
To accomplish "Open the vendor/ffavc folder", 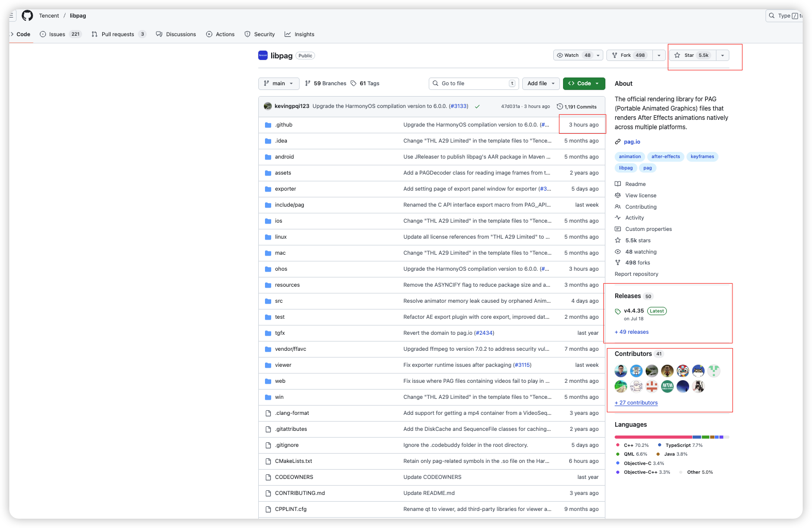I will pyautogui.click(x=290, y=349).
